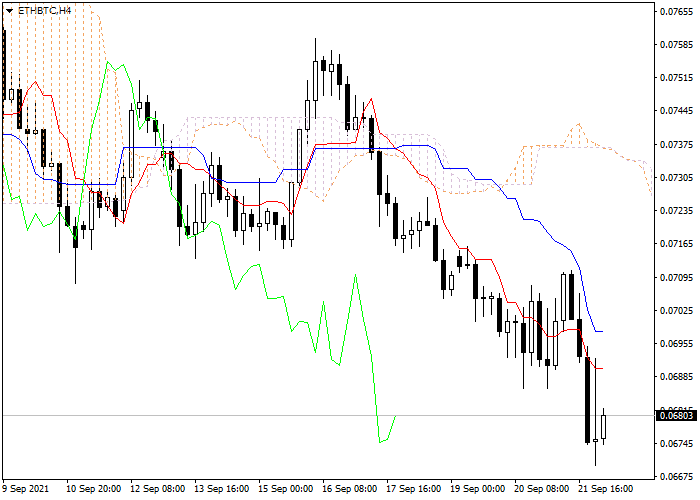This screenshot has width=700, height=500.
Task: Select the 0.07515 price scale label
Action: coord(676,78)
